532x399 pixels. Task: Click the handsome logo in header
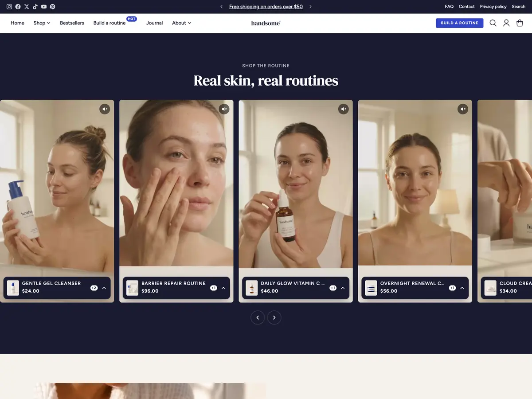point(266,23)
